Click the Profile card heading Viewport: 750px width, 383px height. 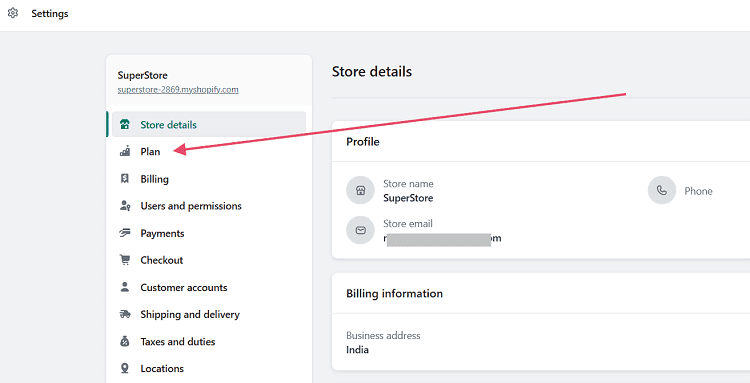pyautogui.click(x=363, y=142)
